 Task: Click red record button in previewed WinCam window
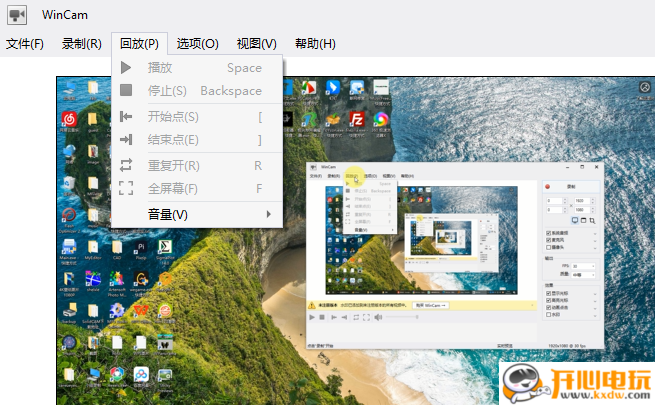[548, 187]
